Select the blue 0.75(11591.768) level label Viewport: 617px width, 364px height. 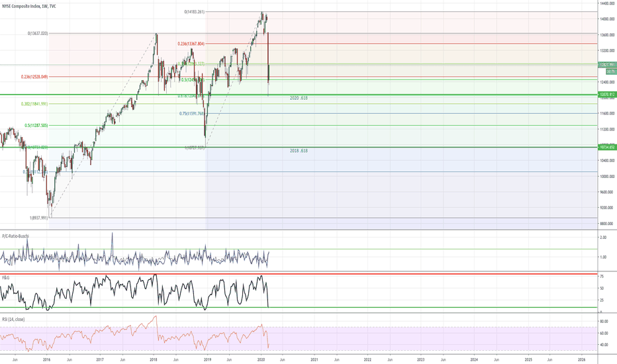coord(192,113)
